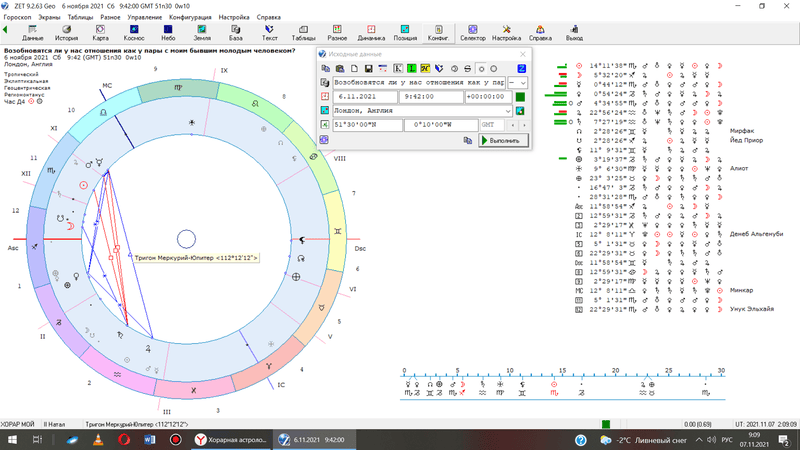The image size is (800, 450).
Task: Open the Космос toolbar view
Action: (x=134, y=33)
